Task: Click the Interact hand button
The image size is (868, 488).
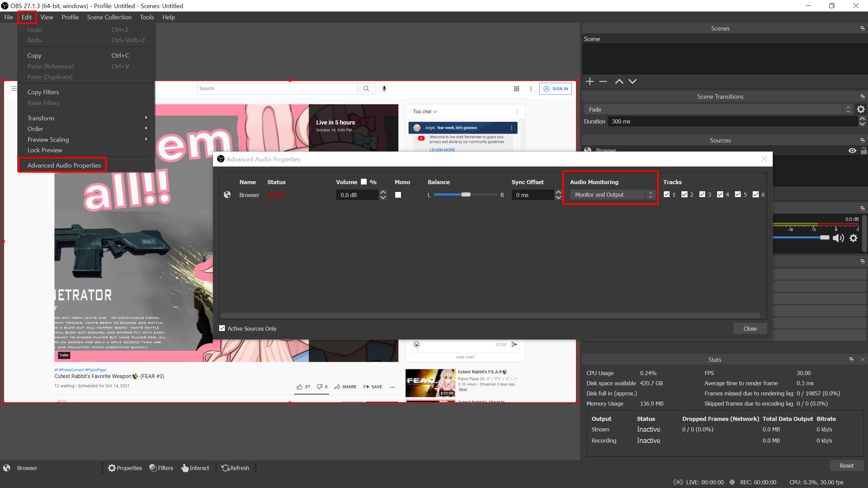Action: click(195, 468)
